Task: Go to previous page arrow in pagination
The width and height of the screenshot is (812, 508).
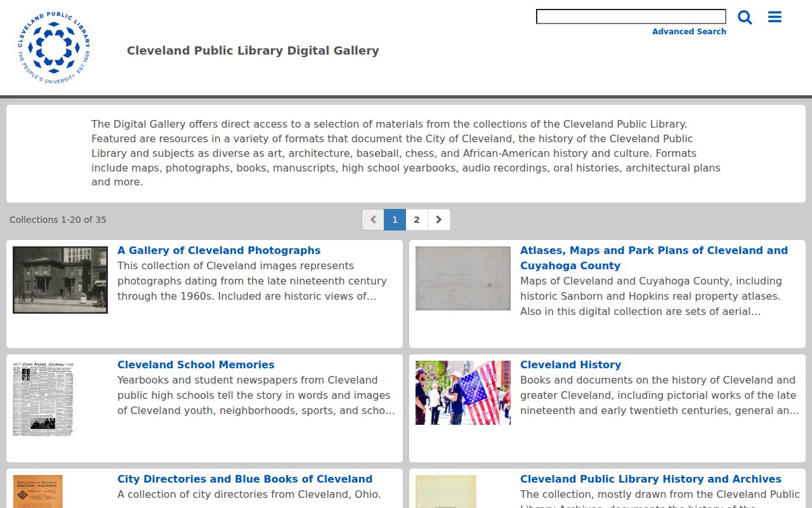Action: [x=373, y=220]
